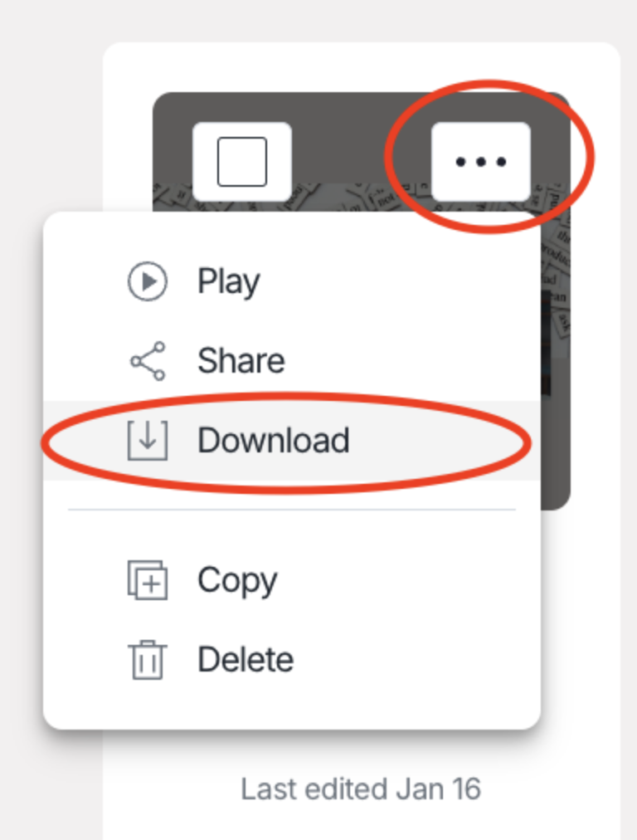The height and width of the screenshot is (840, 637).
Task: Click the trash can icon
Action: 147,660
